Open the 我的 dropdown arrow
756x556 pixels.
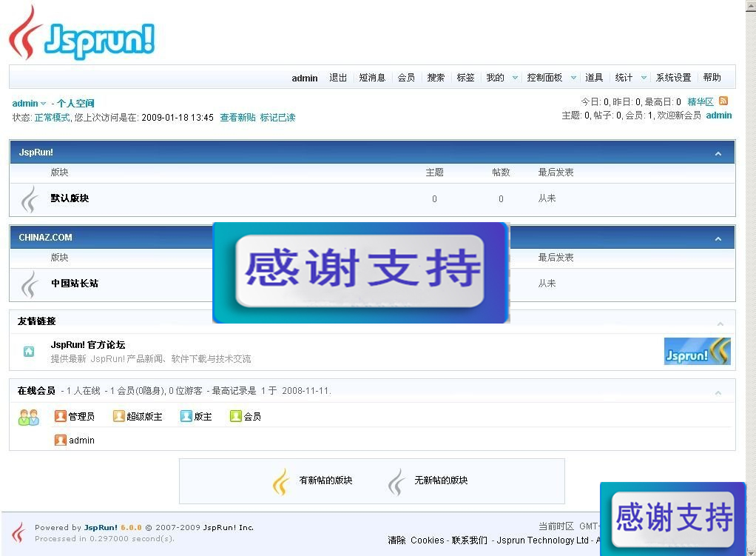pos(515,78)
